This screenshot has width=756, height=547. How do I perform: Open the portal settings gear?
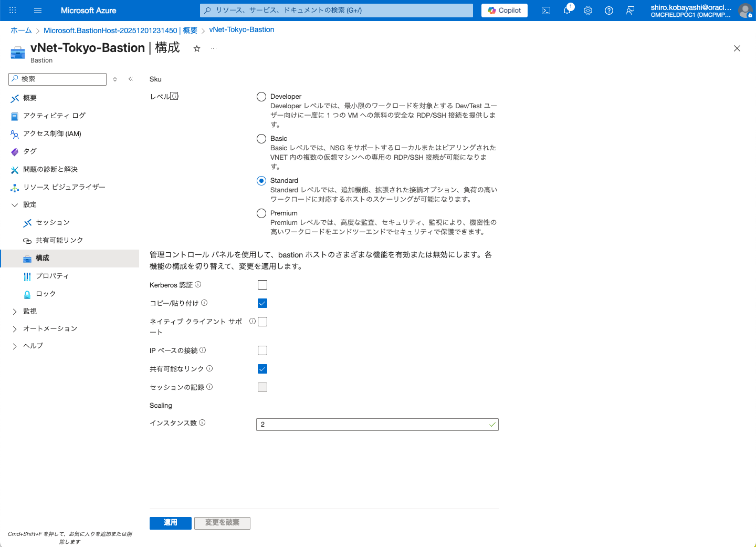(587, 10)
